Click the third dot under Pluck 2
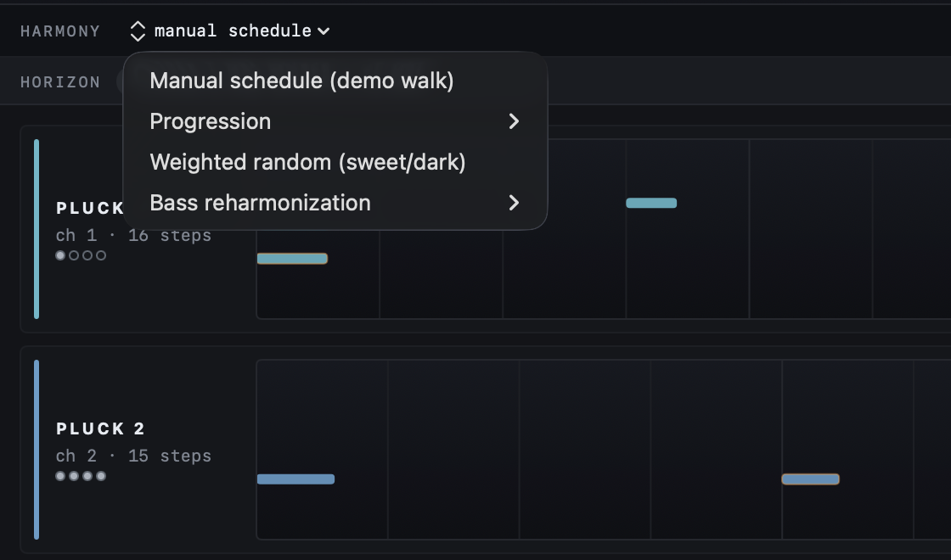This screenshot has height=560, width=951. 87,476
